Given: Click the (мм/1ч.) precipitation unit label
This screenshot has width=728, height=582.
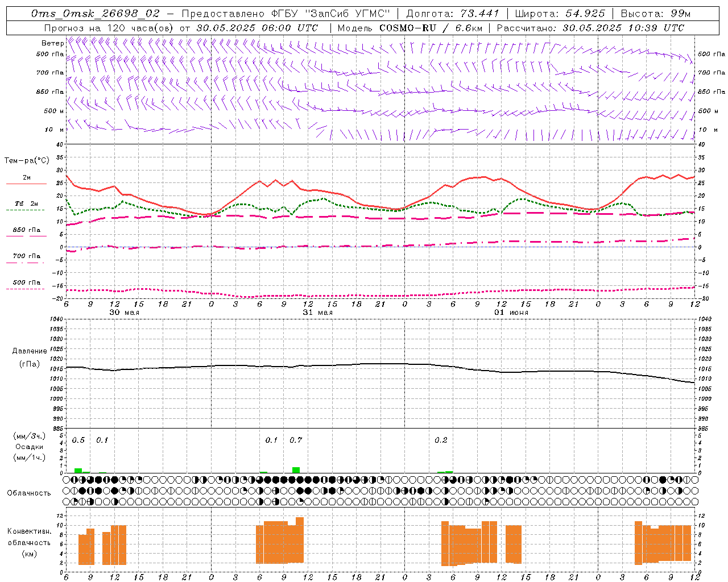Looking at the screenshot, I should coord(29,458).
